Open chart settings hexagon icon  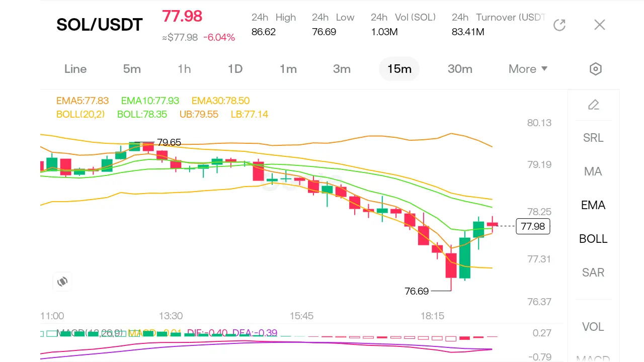click(x=596, y=69)
